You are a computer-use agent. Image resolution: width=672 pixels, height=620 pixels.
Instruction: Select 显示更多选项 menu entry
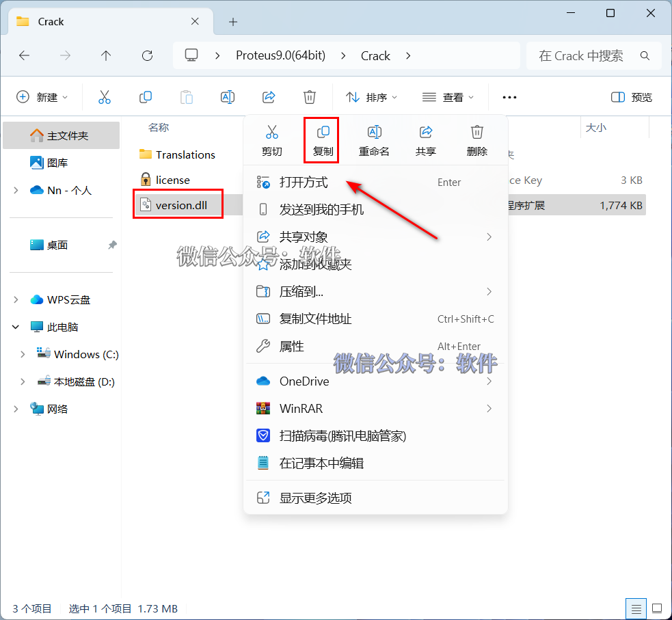tap(375, 498)
